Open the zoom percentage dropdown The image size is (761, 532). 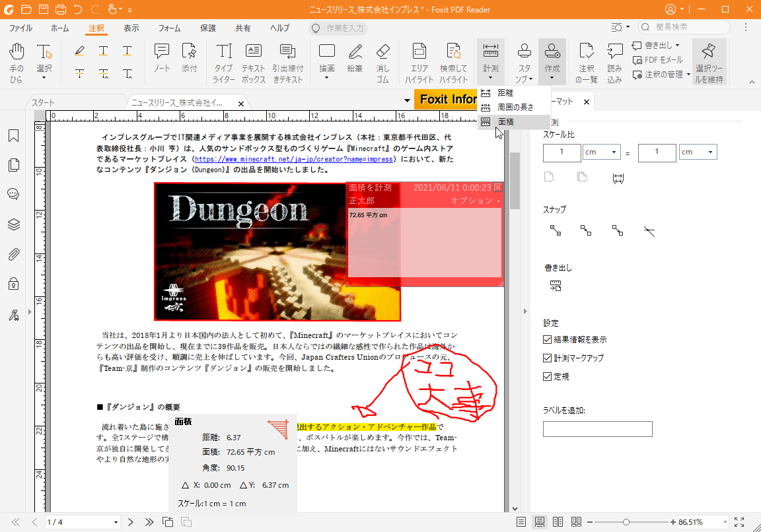point(725,522)
